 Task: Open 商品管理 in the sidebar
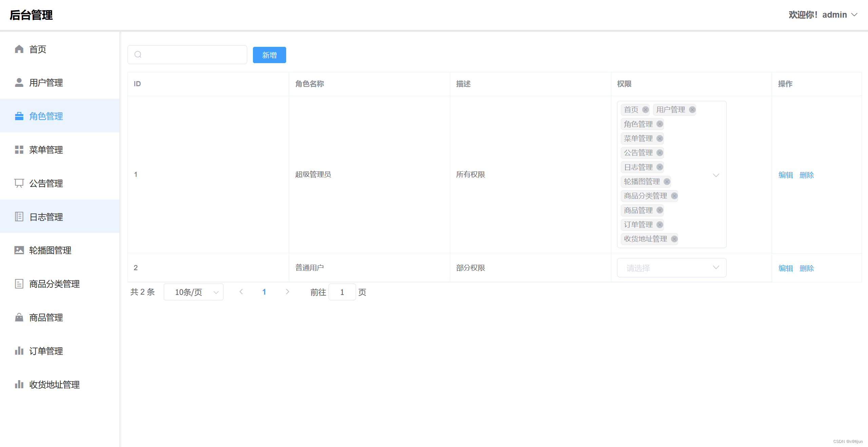(60, 317)
